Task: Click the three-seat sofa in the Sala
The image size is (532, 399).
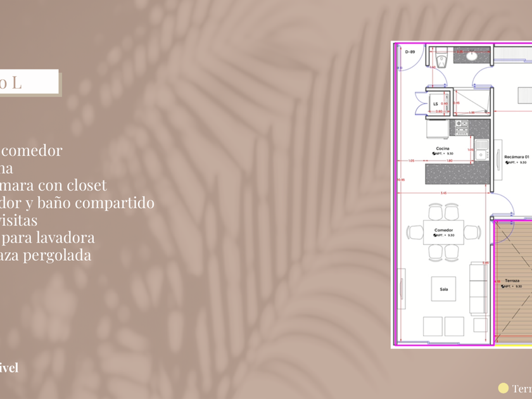Action: pyautogui.click(x=478, y=289)
